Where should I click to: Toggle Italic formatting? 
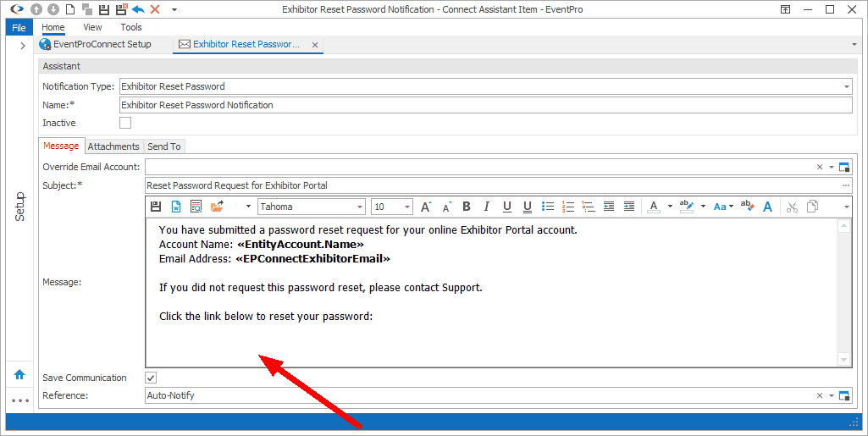[487, 207]
